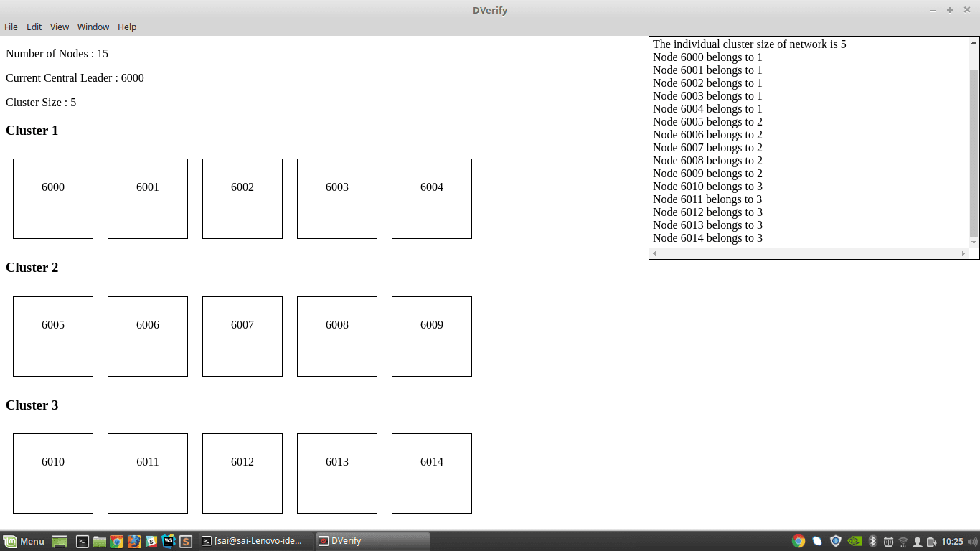Click log line 'Node 6004 belongs to 1'
The width and height of the screenshot is (980, 551).
[707, 109]
